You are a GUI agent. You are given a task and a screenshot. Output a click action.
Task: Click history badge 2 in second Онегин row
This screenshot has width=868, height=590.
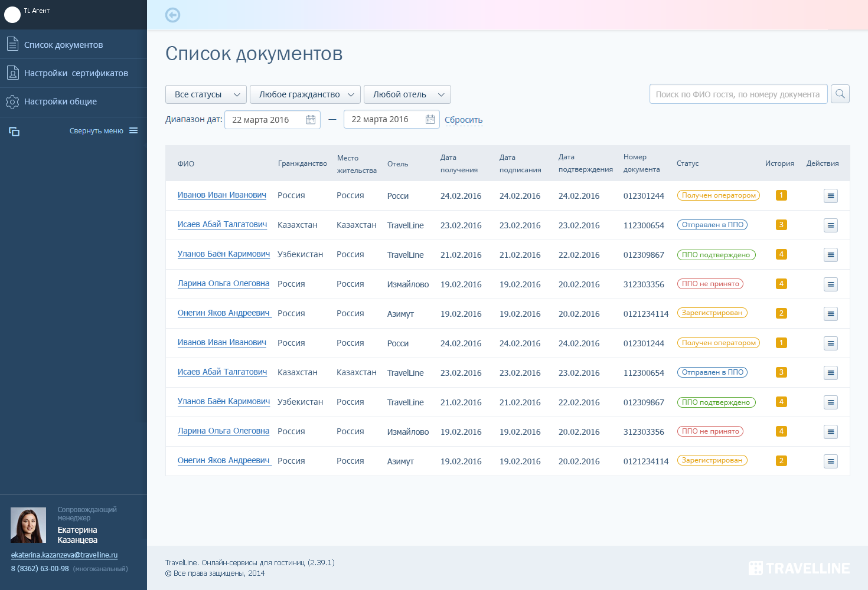pos(781,461)
